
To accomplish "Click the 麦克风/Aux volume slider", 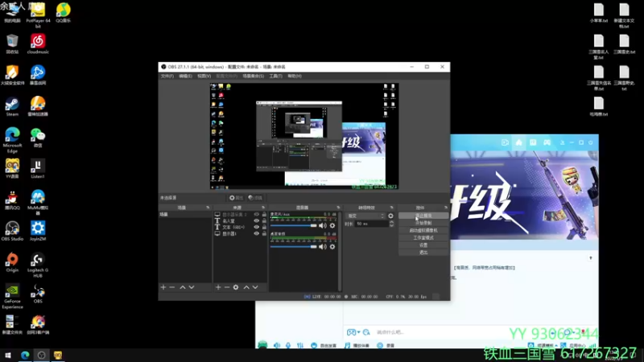I will 294,225.
